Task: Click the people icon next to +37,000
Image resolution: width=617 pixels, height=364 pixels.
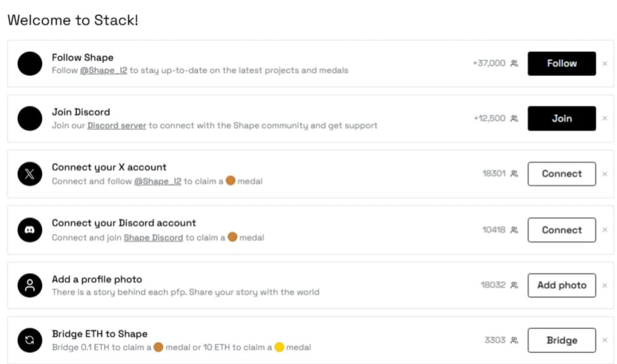Action: coord(514,63)
